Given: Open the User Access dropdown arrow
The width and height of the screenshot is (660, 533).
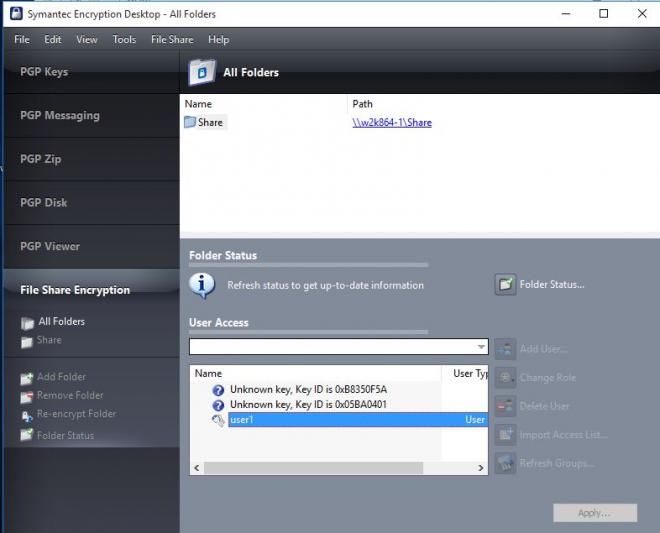Looking at the screenshot, I should [481, 346].
